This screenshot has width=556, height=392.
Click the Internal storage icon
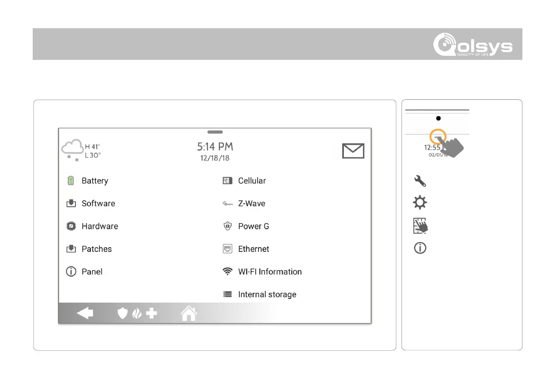pos(228,294)
